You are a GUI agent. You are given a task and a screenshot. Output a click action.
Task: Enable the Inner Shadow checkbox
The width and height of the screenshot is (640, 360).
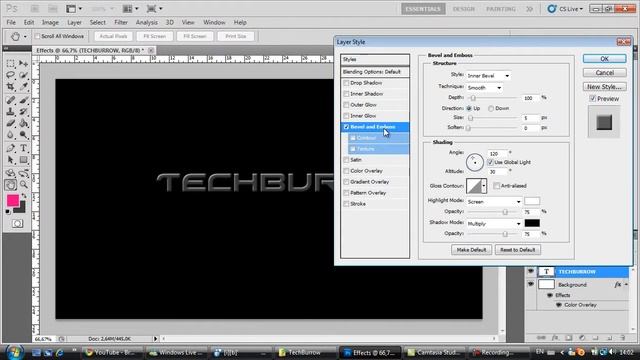(x=346, y=94)
